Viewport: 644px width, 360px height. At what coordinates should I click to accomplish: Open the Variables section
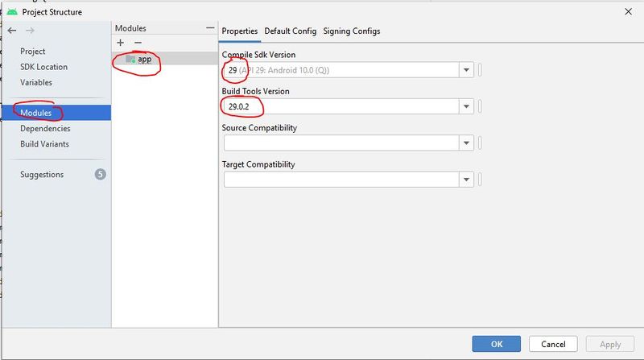pyautogui.click(x=36, y=83)
